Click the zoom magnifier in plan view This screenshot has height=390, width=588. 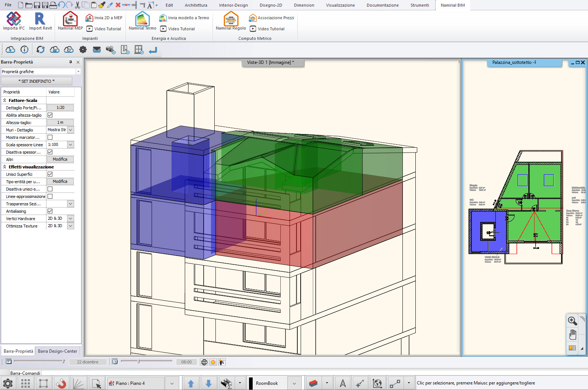(572, 321)
